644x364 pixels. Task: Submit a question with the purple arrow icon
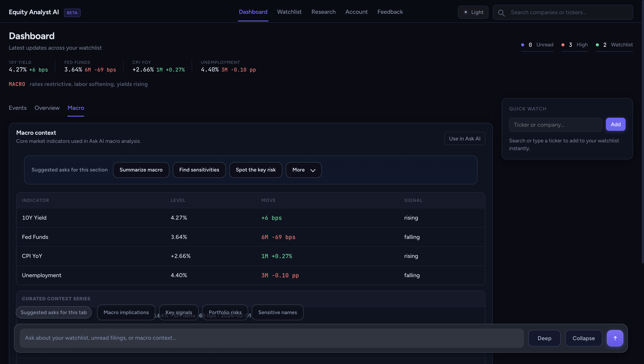click(x=615, y=338)
